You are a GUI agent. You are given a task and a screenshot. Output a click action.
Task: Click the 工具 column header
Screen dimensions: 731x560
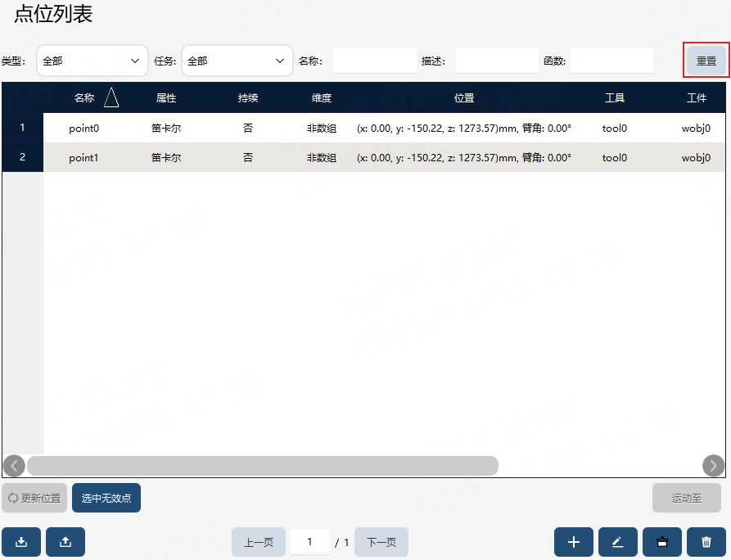615,98
